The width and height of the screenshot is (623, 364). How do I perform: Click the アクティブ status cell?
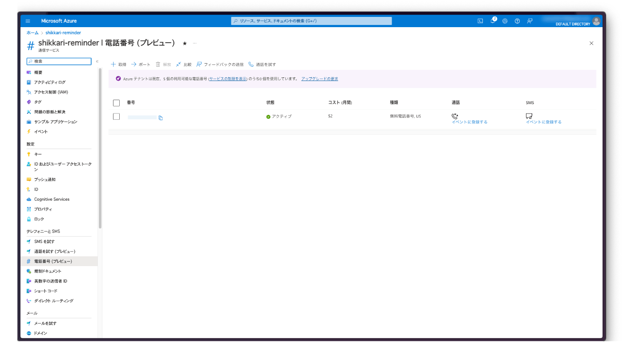click(279, 117)
